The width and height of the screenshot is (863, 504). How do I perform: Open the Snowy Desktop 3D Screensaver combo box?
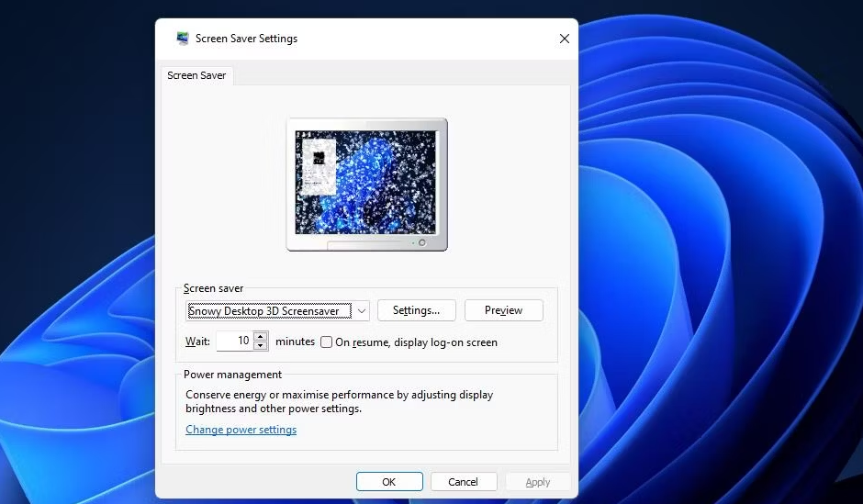coord(268,311)
